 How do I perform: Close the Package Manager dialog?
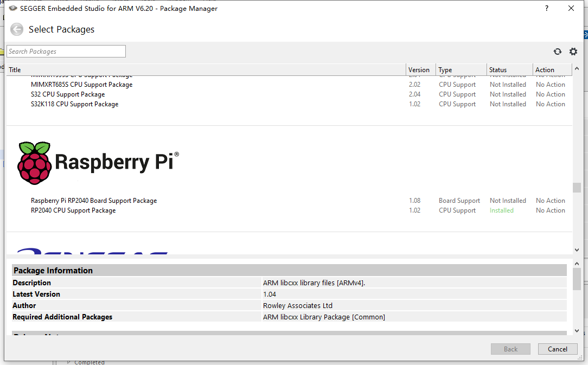pos(571,8)
